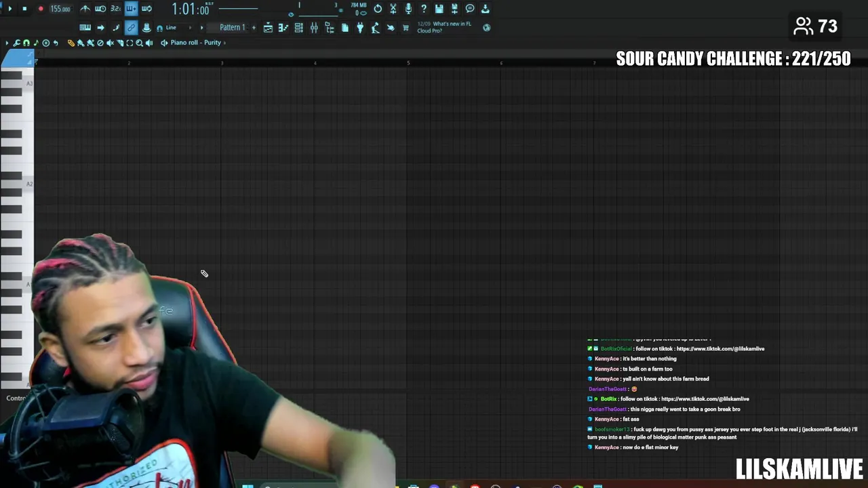The image size is (868, 488).
Task: Select the Zoom magnifier tool
Action: 139,43
